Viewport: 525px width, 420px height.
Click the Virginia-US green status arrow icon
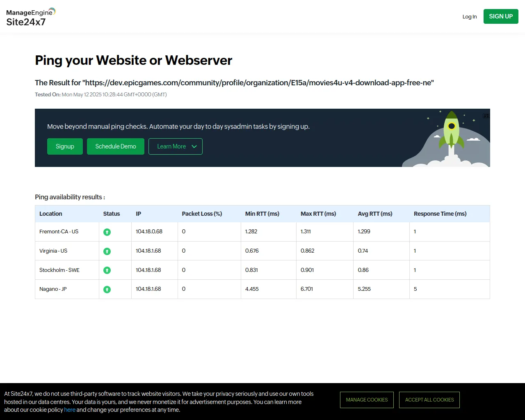[107, 251]
